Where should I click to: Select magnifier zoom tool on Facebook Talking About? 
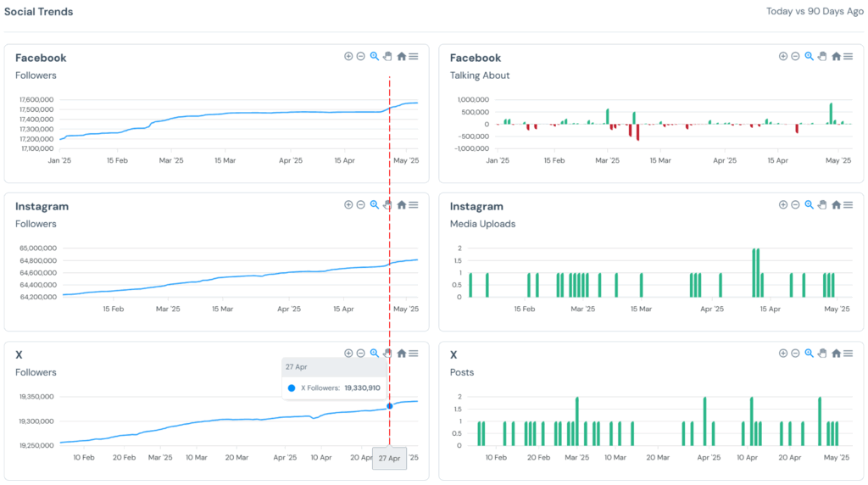pyautogui.click(x=810, y=57)
